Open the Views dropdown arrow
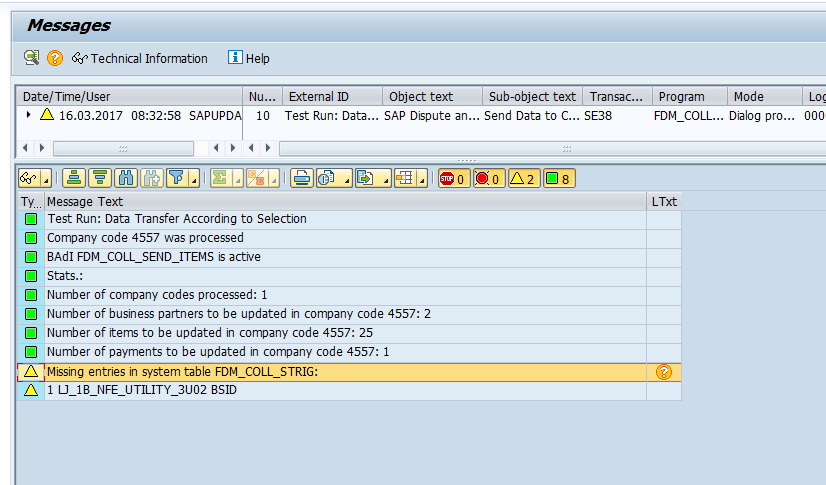This screenshot has width=826, height=485. (347, 180)
